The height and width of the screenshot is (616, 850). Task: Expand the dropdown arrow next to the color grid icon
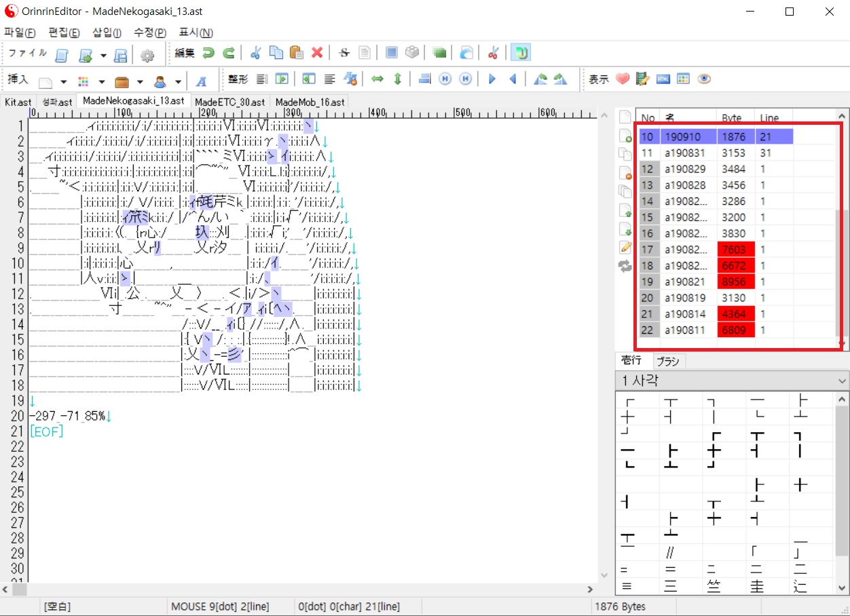coord(101,82)
